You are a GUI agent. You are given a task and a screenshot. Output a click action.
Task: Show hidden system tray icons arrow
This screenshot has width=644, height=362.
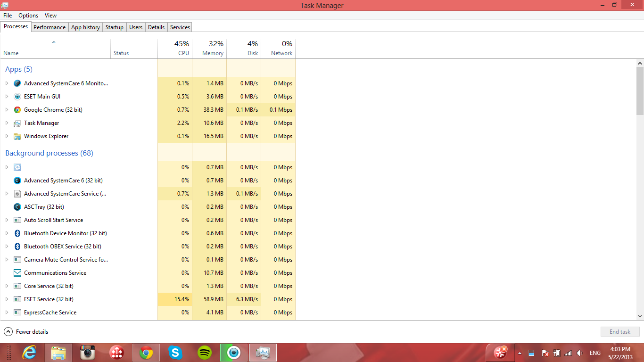pyautogui.click(x=520, y=353)
